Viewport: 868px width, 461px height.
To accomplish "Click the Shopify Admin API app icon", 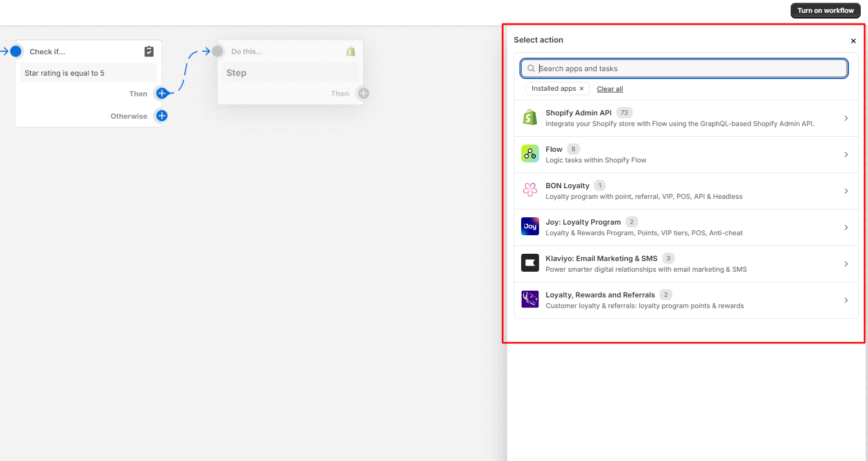I will 530,117.
